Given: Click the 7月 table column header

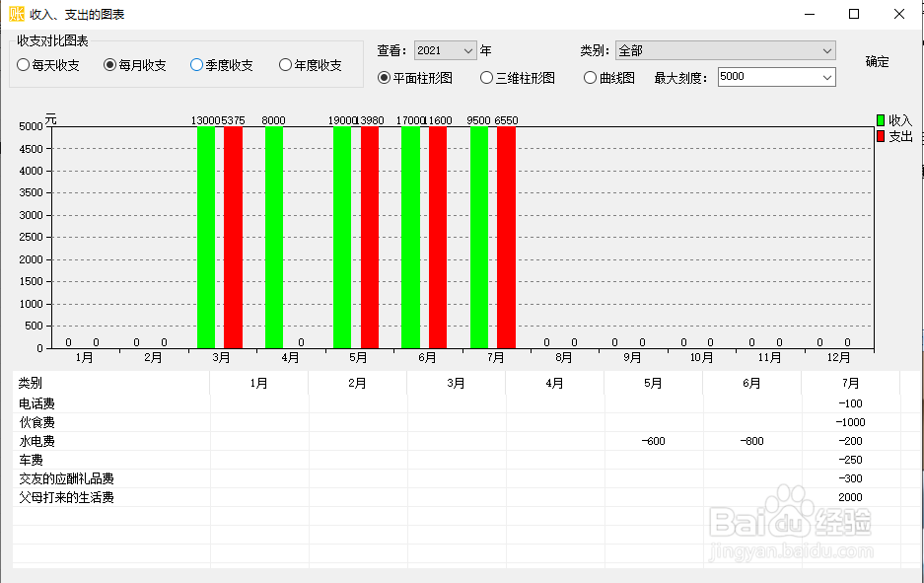Looking at the screenshot, I should (850, 383).
